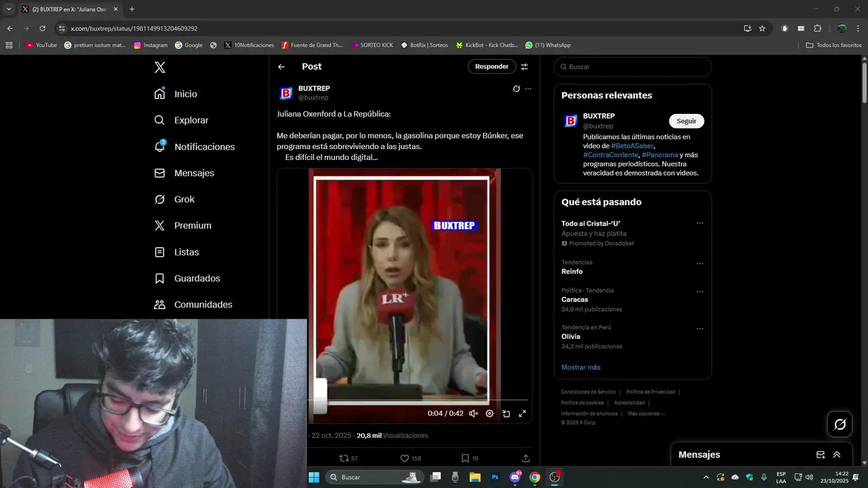The height and width of the screenshot is (488, 868).
Task: Open options for Olivia trend
Action: pyautogui.click(x=700, y=329)
